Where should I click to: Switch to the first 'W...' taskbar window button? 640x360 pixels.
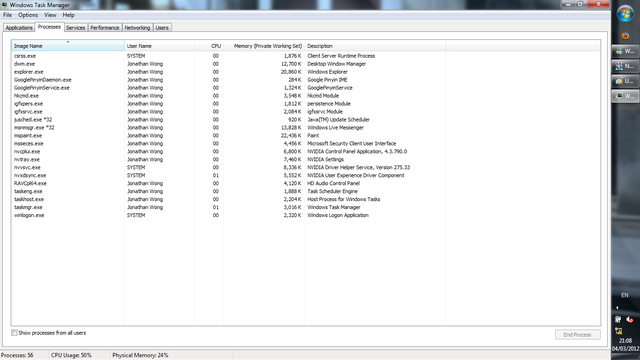click(625, 51)
